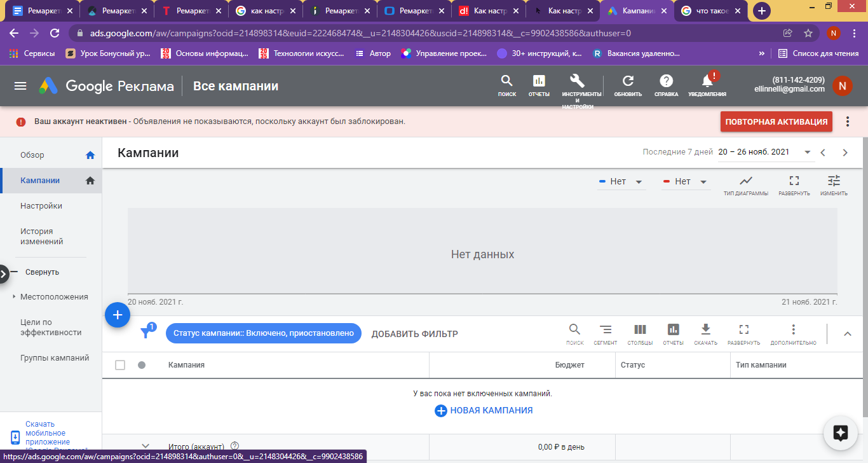Go to next date period
868x463 pixels.
coord(845,153)
